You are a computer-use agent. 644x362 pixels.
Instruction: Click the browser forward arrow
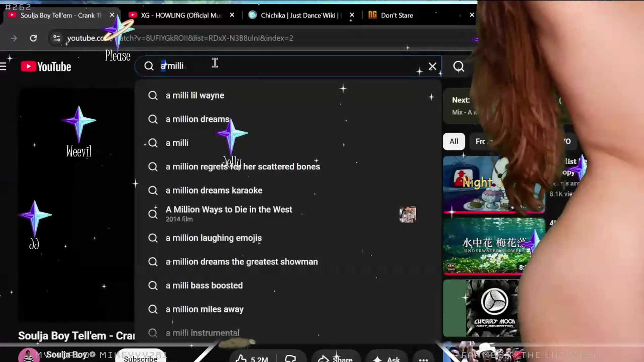tap(14, 38)
